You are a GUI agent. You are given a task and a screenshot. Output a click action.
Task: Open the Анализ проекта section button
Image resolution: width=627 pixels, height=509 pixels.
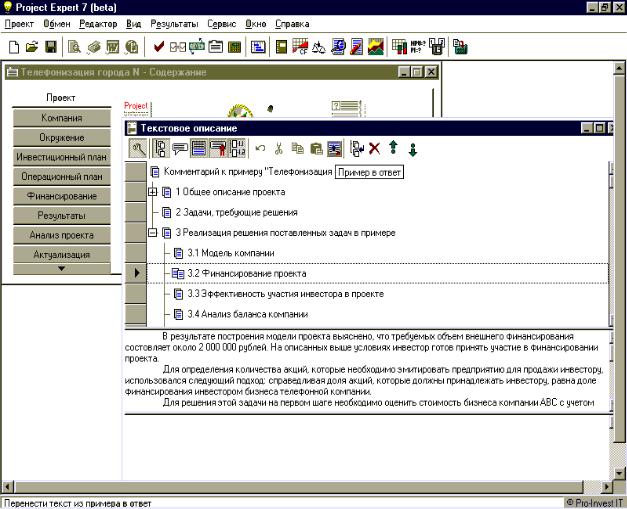pos(62,236)
